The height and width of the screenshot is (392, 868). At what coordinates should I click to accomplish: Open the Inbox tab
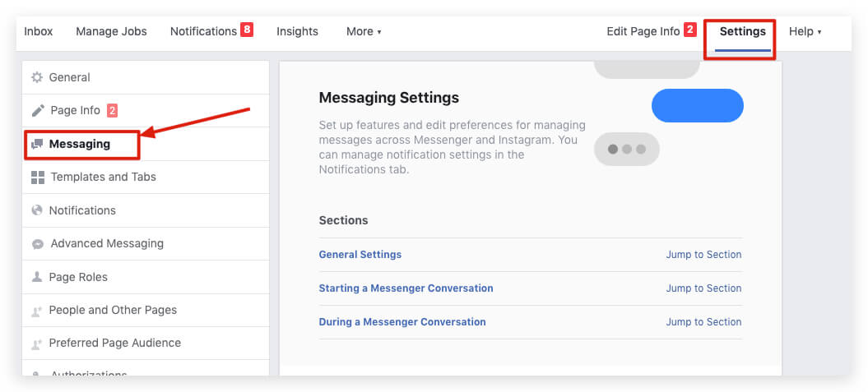click(39, 31)
